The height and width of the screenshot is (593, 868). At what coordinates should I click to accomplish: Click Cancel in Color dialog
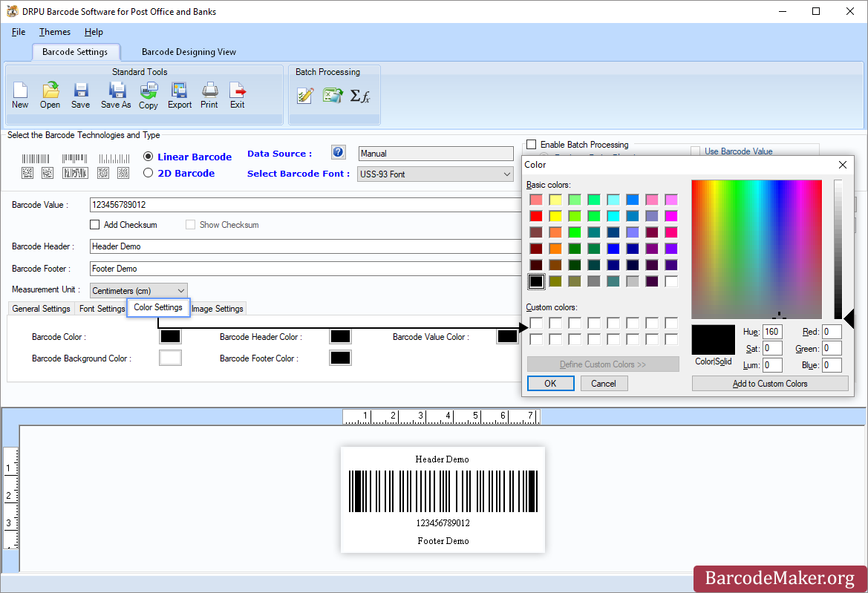[604, 384]
